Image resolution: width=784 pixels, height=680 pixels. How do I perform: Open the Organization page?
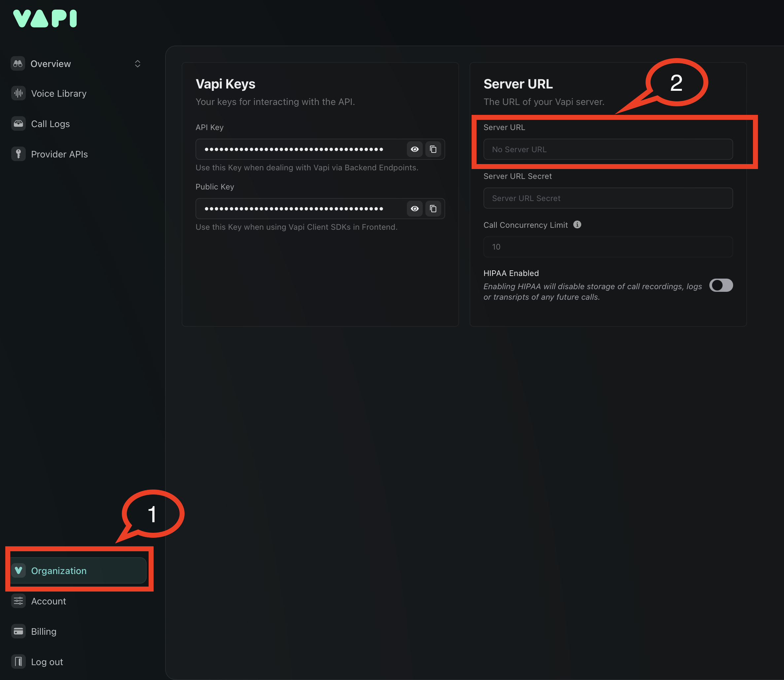(59, 570)
